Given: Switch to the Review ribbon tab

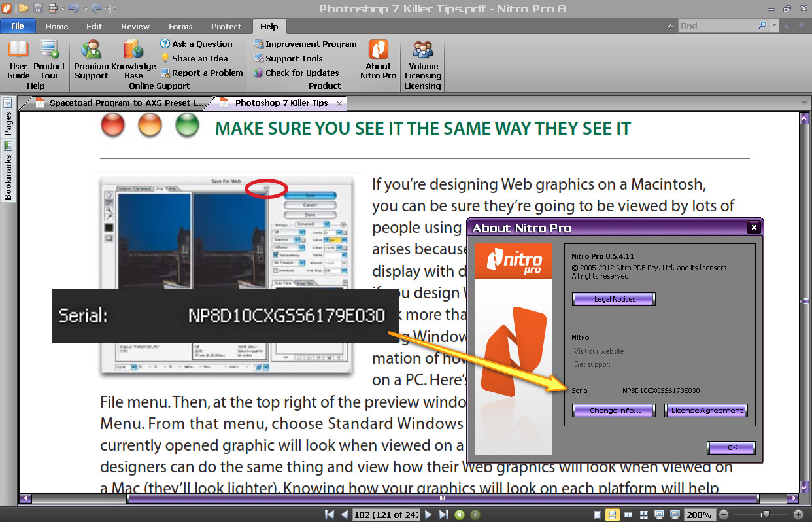Looking at the screenshot, I should (x=135, y=26).
